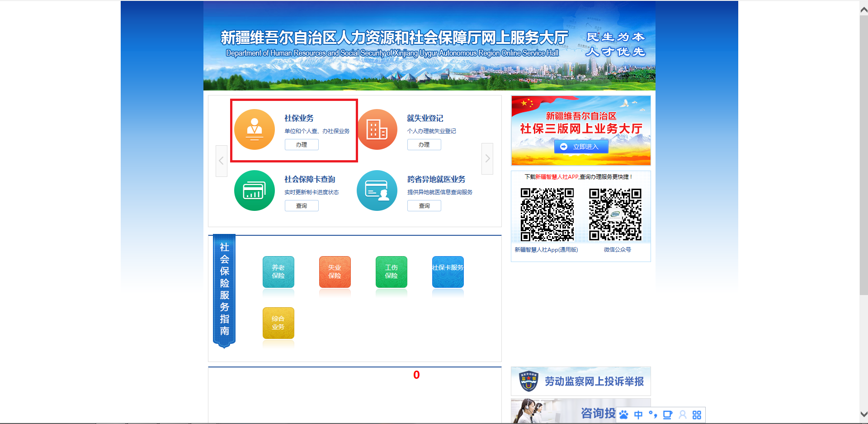The image size is (868, 424).
Task: Click the 新疆智慧人社App QR code
Action: [x=547, y=214]
